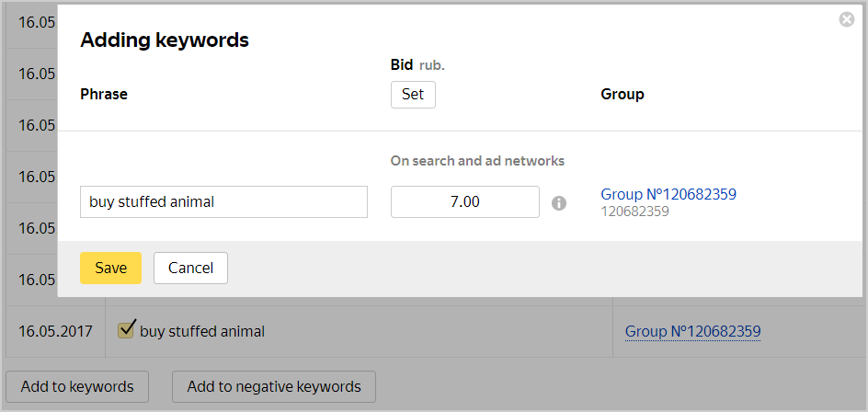Click the Phrase column header
Screen dimensions: 868x412
(x=104, y=94)
